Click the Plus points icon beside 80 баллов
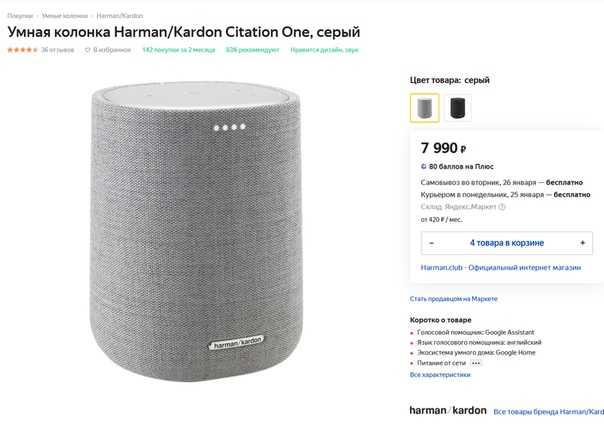 424,167
